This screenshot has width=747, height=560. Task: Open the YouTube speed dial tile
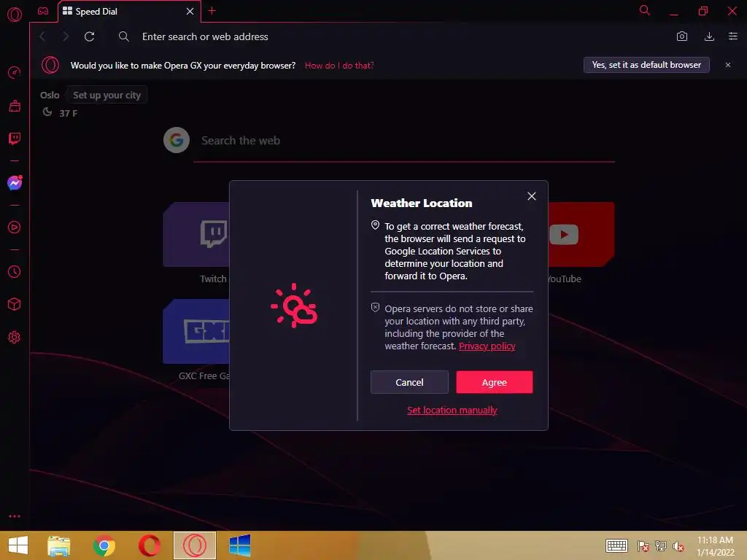click(581, 234)
